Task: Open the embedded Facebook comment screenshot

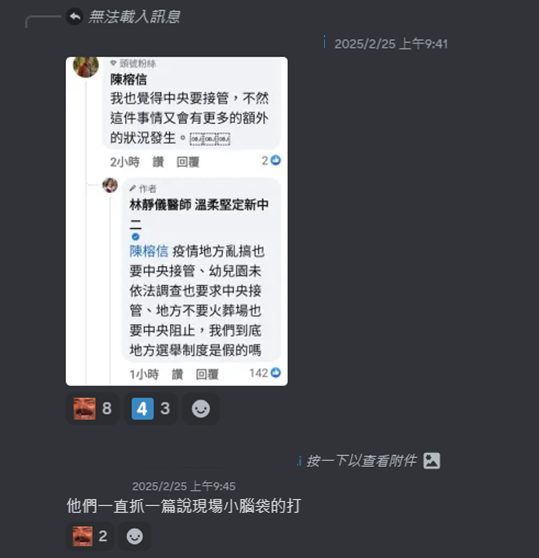Action: coord(177,221)
